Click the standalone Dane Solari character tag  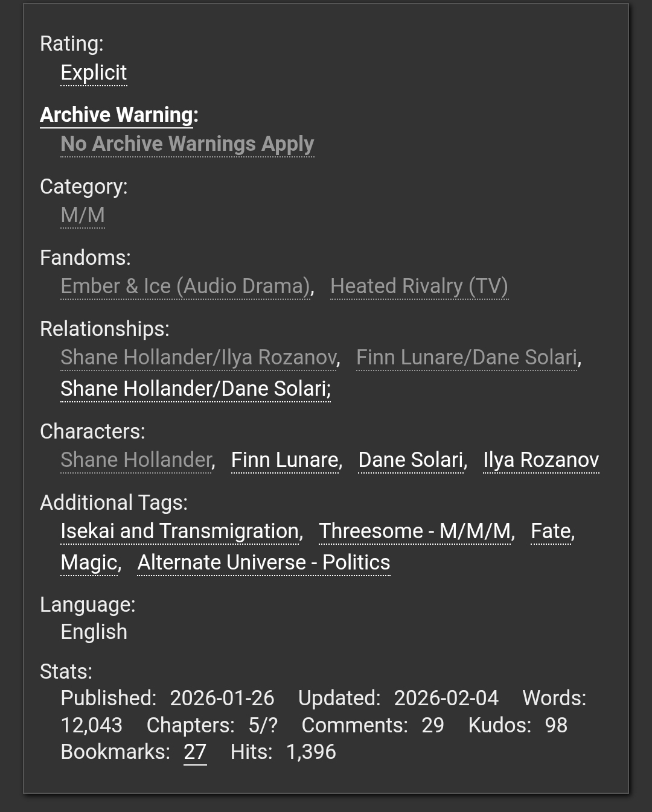click(x=411, y=460)
